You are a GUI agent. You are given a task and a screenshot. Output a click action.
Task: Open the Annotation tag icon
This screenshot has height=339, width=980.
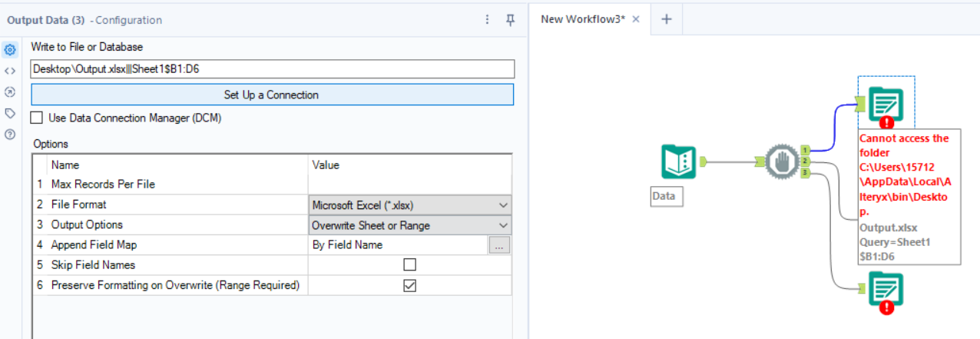[x=10, y=113]
